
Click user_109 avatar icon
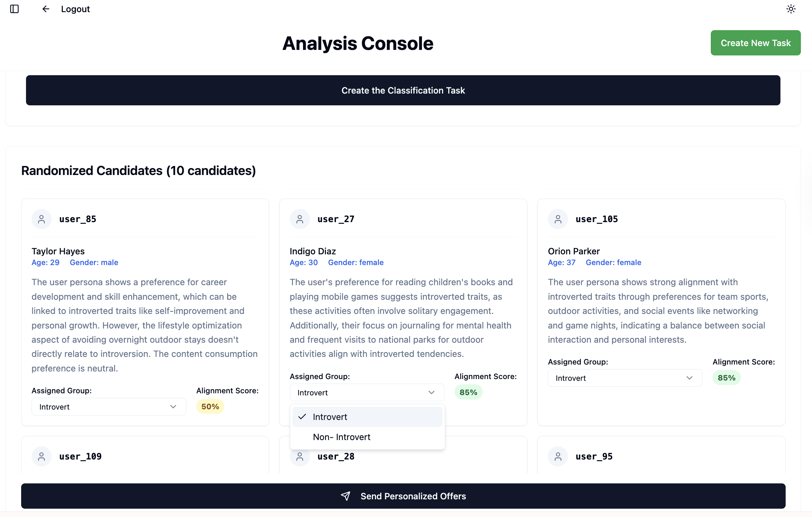(42, 456)
